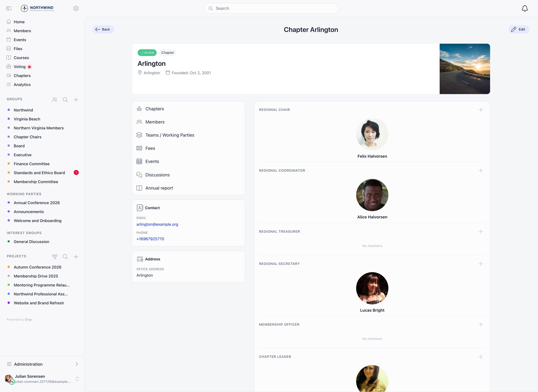The image size is (538, 392).
Task: Click the Orgo link in footer
Action: point(28,320)
